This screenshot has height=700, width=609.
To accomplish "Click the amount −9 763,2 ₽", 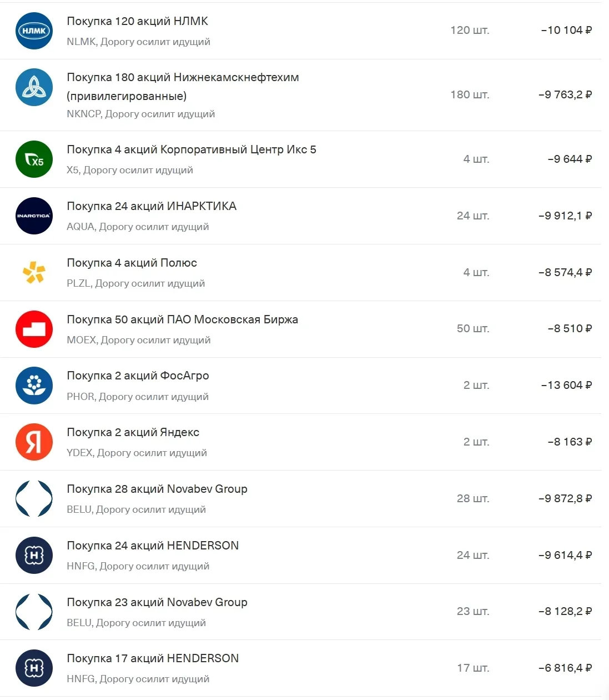I will click(x=565, y=94).
